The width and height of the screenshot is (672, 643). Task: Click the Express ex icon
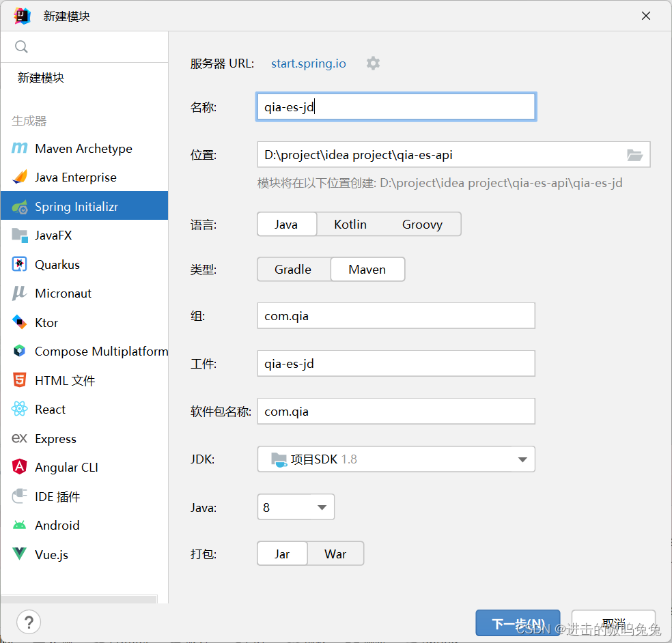19,438
